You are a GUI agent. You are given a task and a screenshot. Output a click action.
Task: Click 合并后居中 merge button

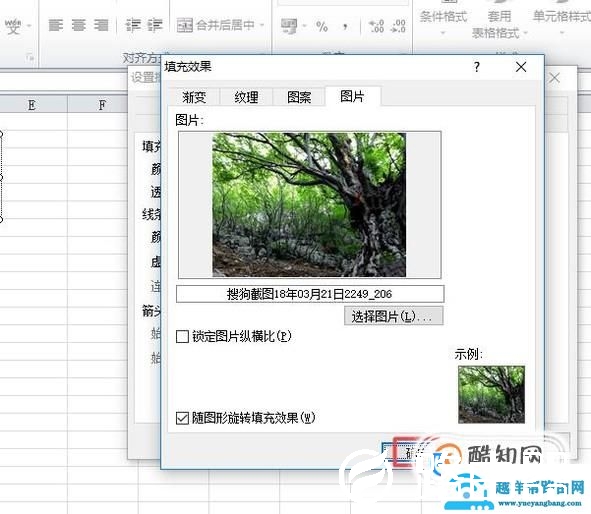216,25
